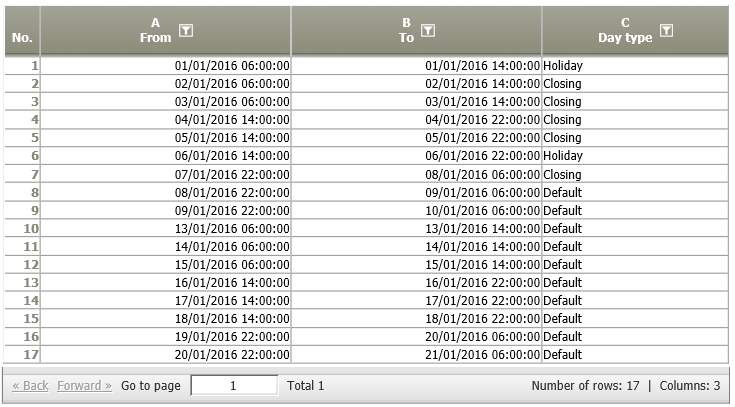Select the B To column header
This screenshot has width=735, height=407.
point(416,30)
